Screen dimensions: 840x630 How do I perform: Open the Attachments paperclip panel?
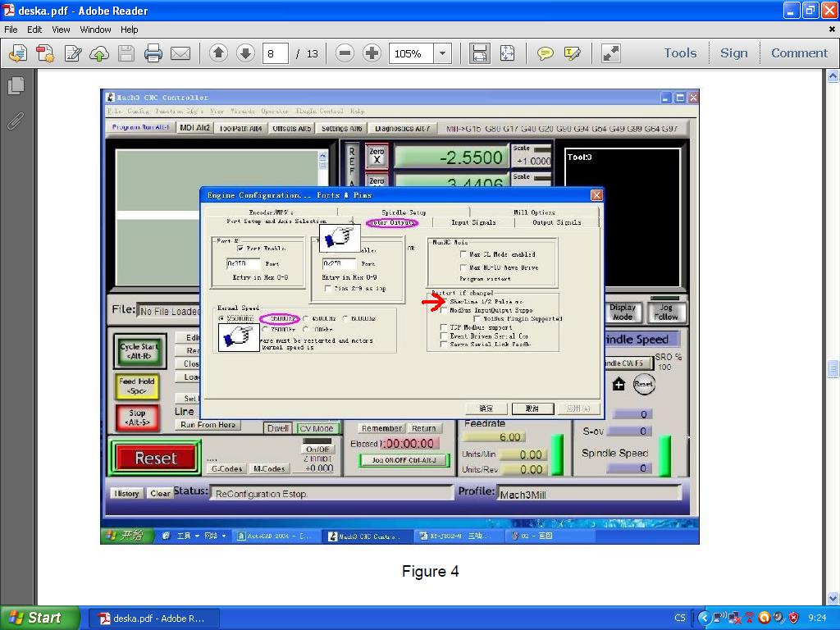pos(16,121)
